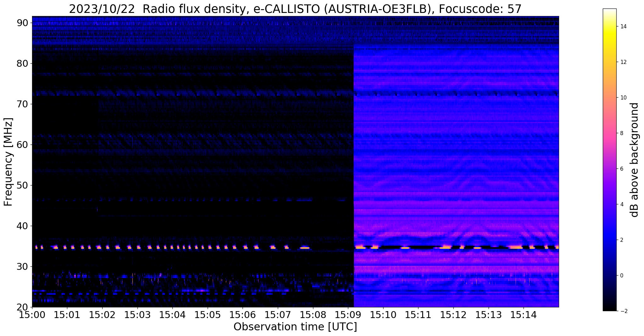The image size is (644, 336).
Task: Click the pink region of the colorbar
Action: [609, 133]
